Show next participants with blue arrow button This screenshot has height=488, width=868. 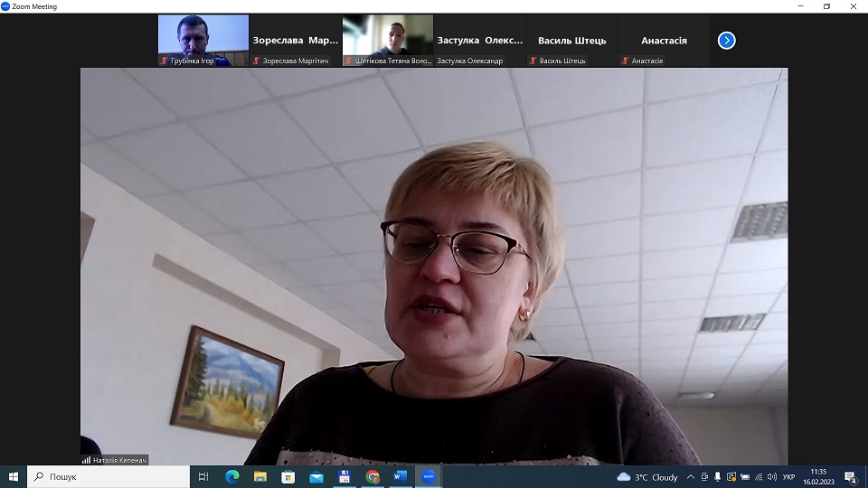726,41
